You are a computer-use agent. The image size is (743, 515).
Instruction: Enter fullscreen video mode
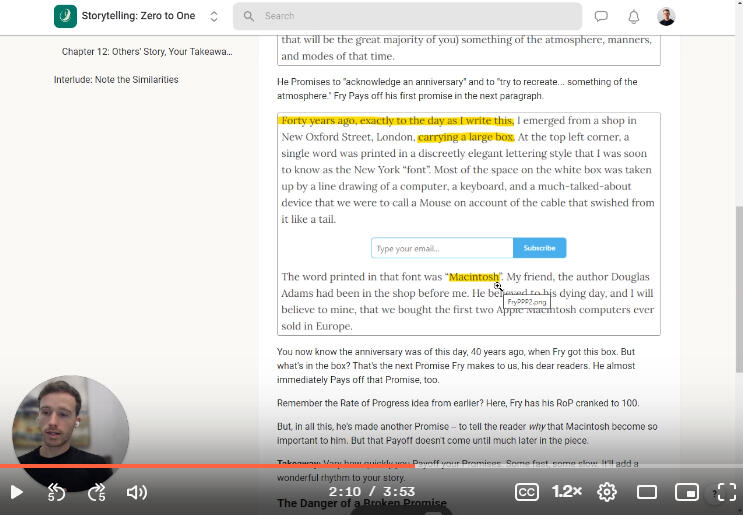coord(726,492)
